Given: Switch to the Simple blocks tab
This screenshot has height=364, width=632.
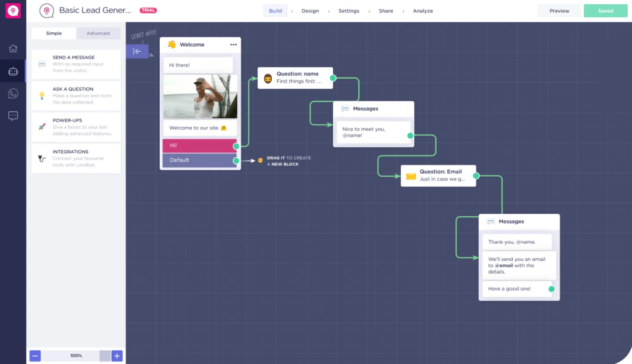Looking at the screenshot, I should pyautogui.click(x=54, y=33).
